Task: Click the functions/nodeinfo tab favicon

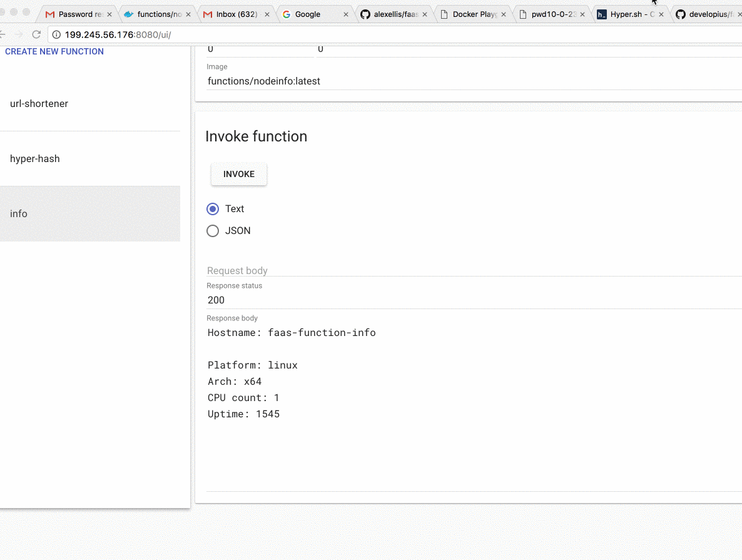Action: pos(130,13)
